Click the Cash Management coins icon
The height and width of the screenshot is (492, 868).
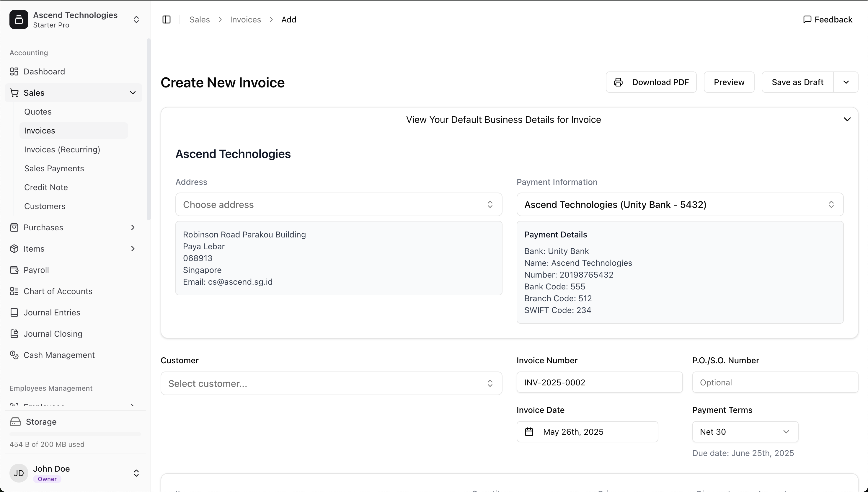pos(14,355)
